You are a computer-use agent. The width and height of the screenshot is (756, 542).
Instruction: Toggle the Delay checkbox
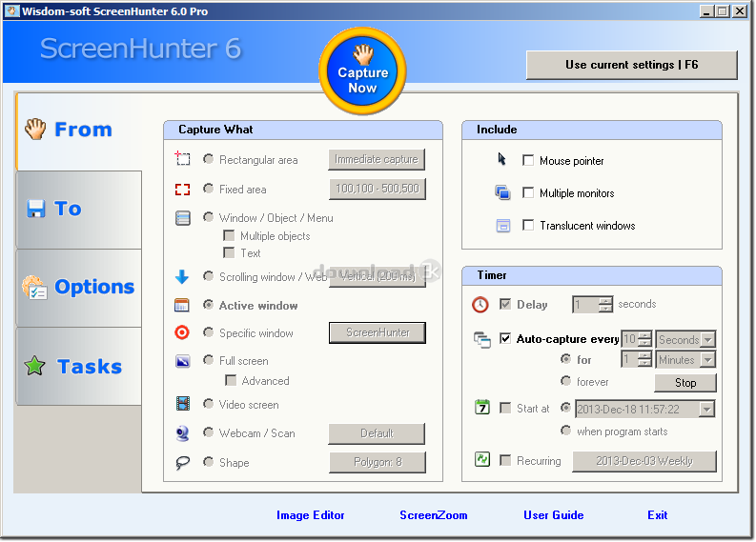click(505, 304)
